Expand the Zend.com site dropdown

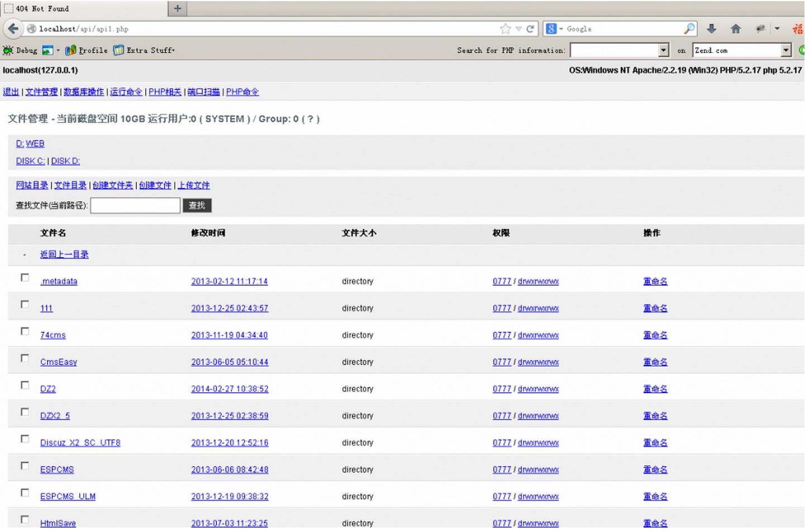(786, 50)
